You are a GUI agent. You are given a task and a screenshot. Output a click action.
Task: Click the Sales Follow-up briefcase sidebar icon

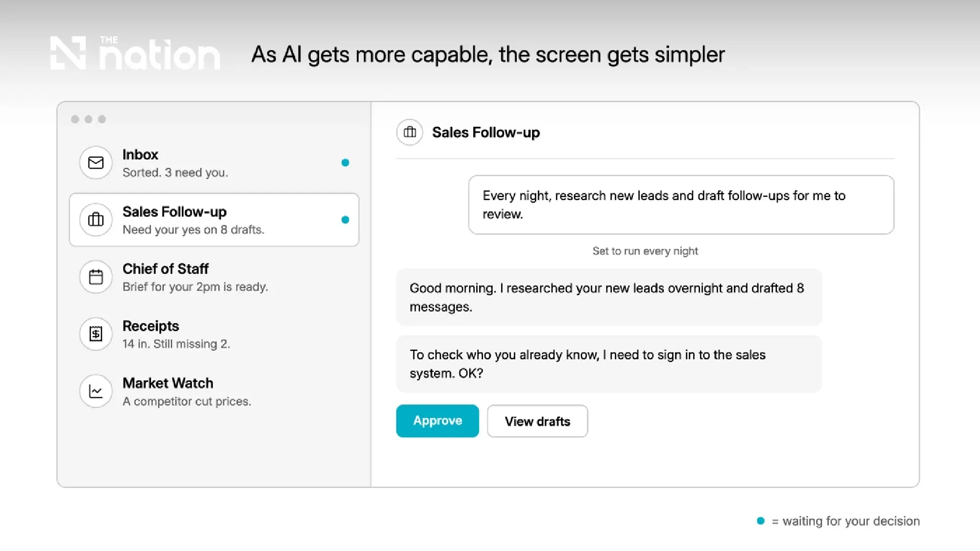point(96,219)
